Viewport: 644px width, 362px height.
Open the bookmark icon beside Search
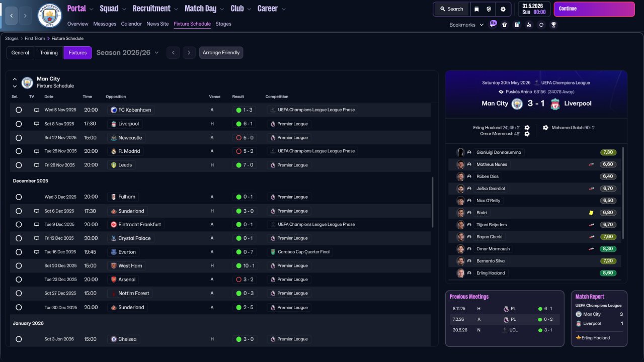(x=476, y=9)
